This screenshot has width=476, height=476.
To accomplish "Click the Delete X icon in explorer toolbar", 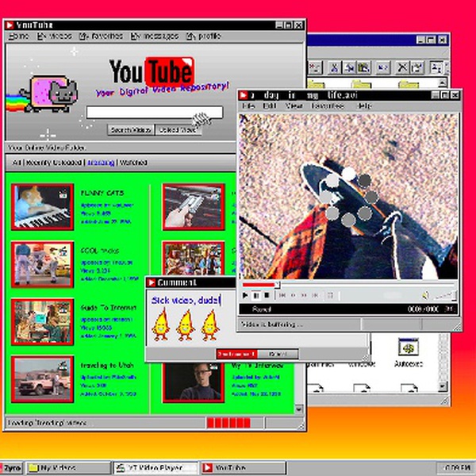I will (x=402, y=67).
